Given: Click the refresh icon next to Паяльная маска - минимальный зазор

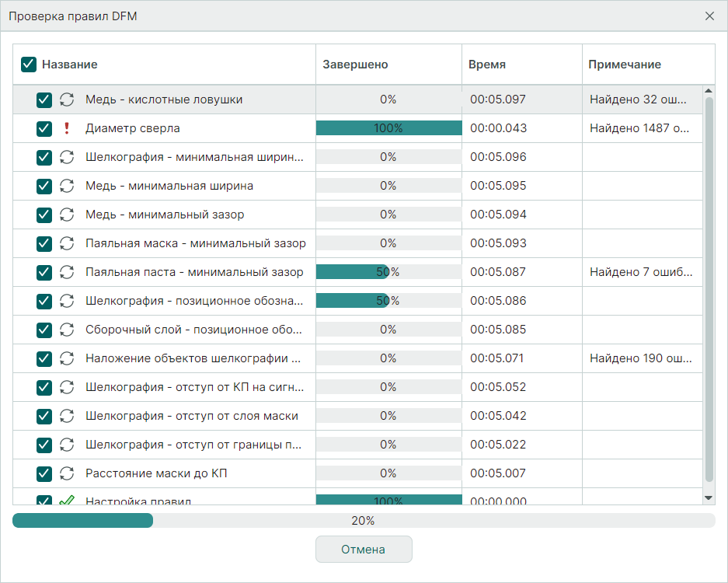Looking at the screenshot, I should click(67, 243).
